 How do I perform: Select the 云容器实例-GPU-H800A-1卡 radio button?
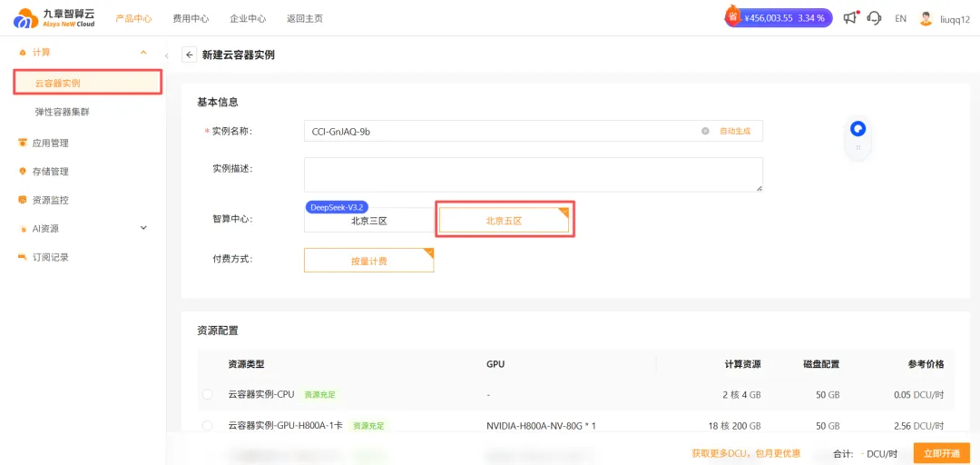tap(208, 425)
